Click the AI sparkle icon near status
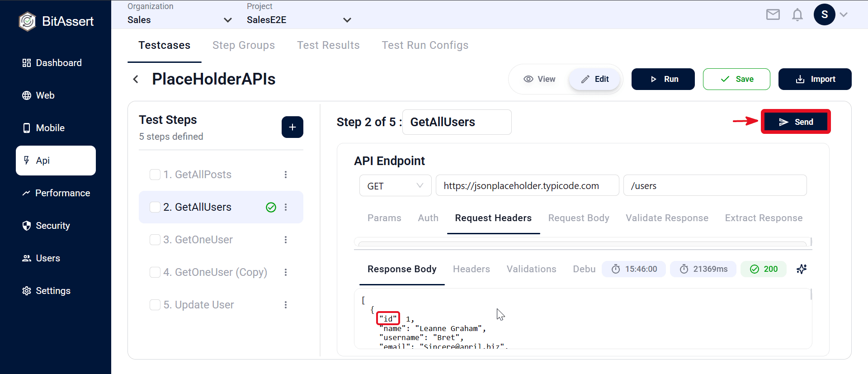 [802, 269]
